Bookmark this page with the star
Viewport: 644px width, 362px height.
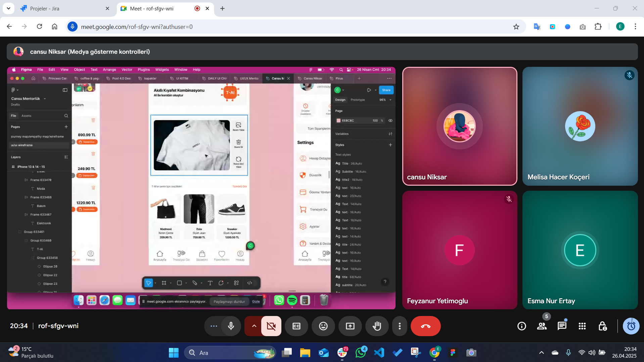click(x=516, y=27)
